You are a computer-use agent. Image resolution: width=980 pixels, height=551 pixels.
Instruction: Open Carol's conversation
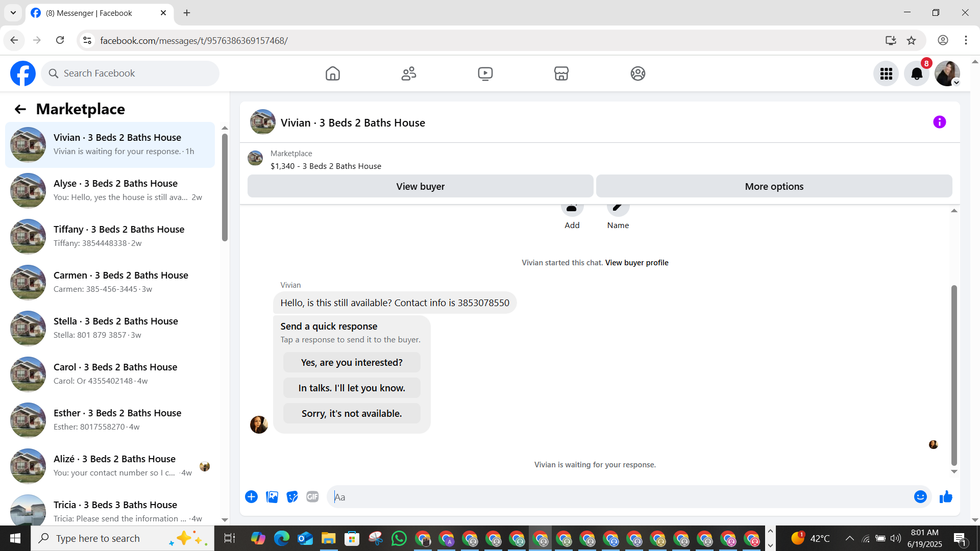110,374
